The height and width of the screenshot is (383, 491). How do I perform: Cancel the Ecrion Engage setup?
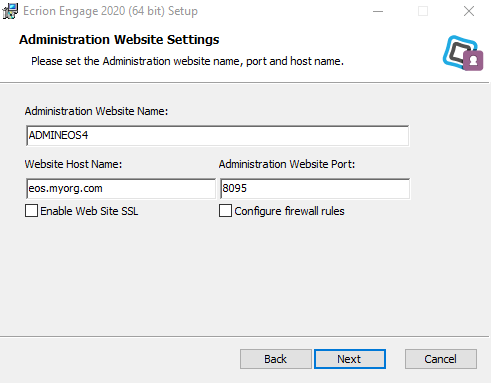441,359
